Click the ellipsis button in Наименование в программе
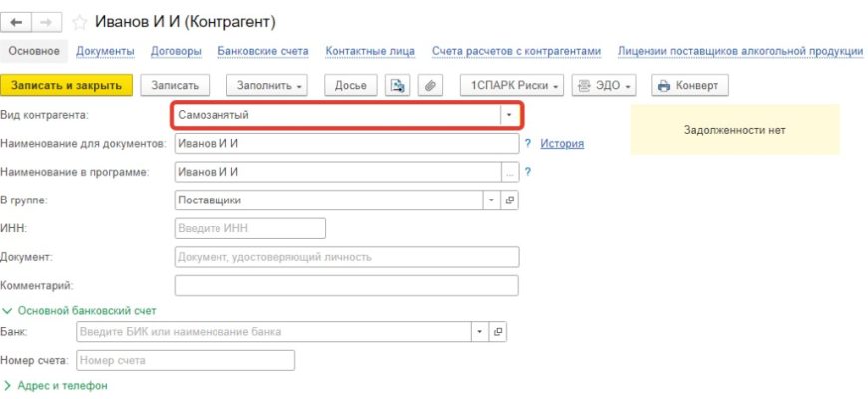The image size is (868, 399). (x=509, y=172)
